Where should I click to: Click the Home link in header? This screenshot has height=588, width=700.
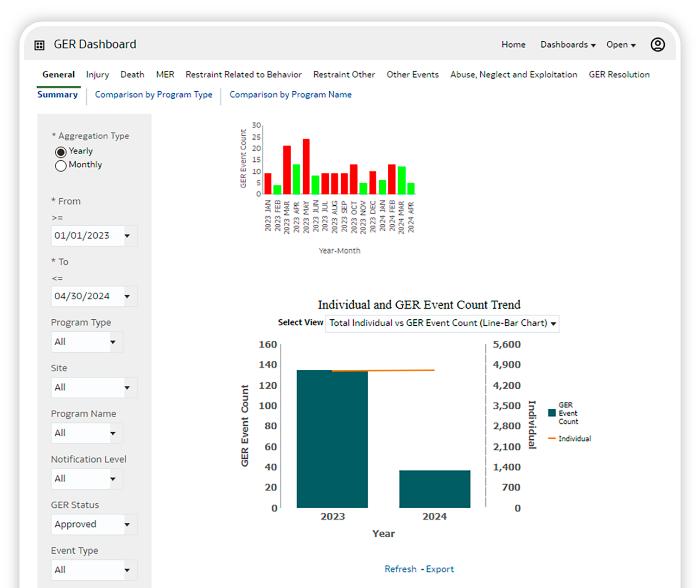tap(513, 44)
